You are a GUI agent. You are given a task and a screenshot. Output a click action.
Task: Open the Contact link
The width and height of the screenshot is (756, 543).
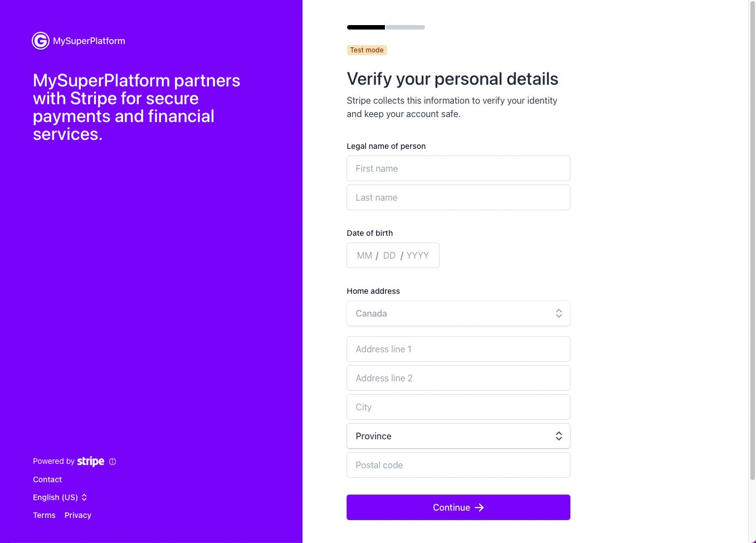(47, 479)
